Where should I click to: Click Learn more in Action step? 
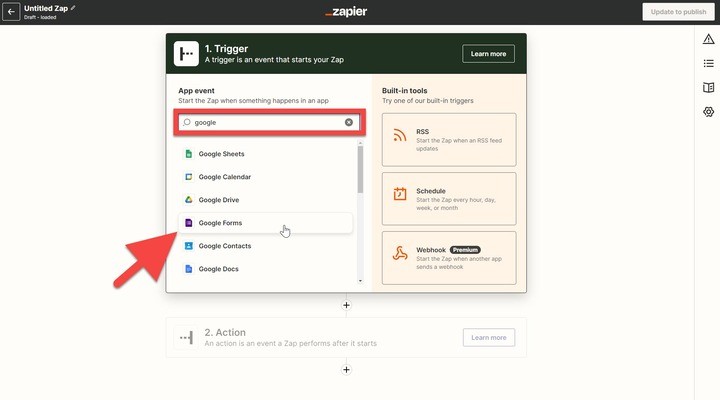click(489, 338)
